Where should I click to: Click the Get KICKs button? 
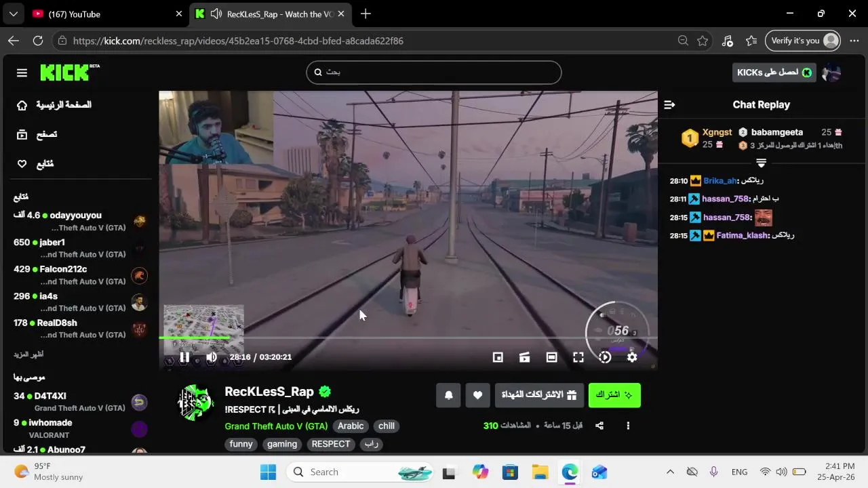pos(774,73)
